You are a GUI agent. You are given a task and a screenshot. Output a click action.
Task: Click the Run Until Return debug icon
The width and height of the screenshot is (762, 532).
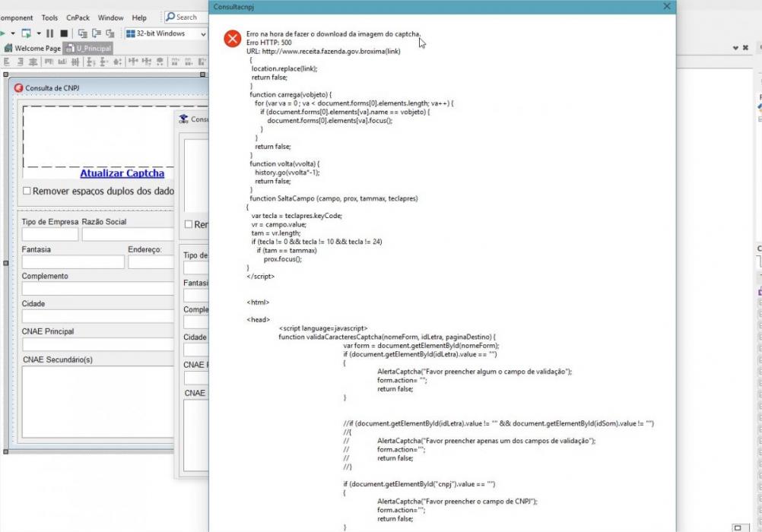[110, 33]
